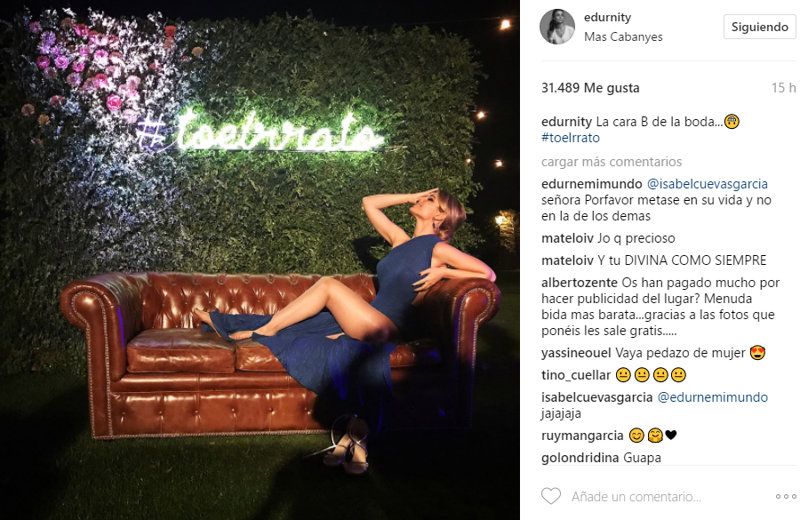View the '31.489 Me gusta' likes list
Screen dimensions: 800x520
pos(590,88)
